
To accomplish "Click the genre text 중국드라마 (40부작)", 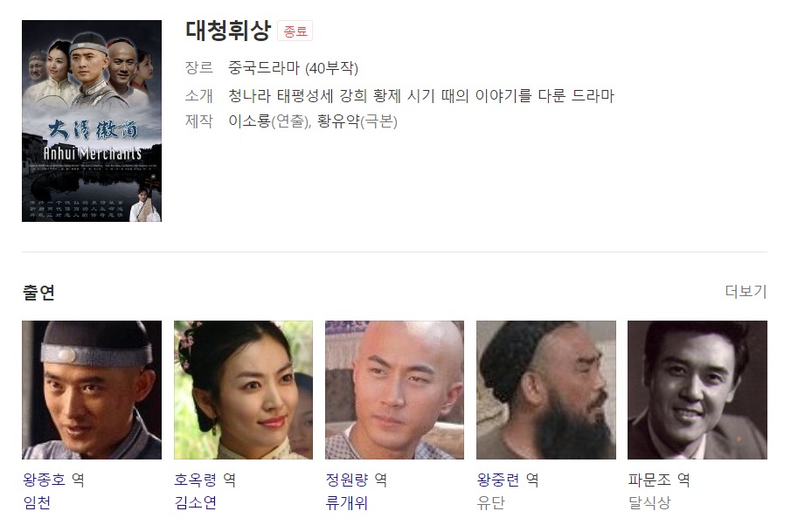I will tap(293, 67).
